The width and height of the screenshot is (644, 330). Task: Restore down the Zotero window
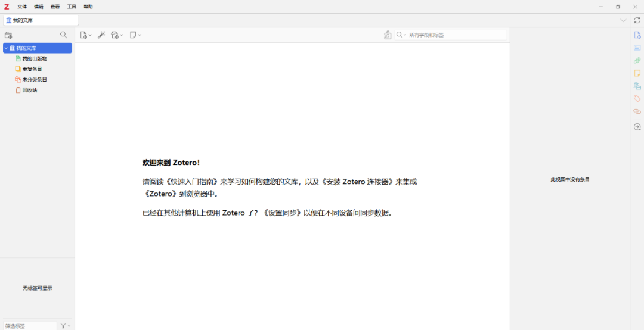(618, 7)
